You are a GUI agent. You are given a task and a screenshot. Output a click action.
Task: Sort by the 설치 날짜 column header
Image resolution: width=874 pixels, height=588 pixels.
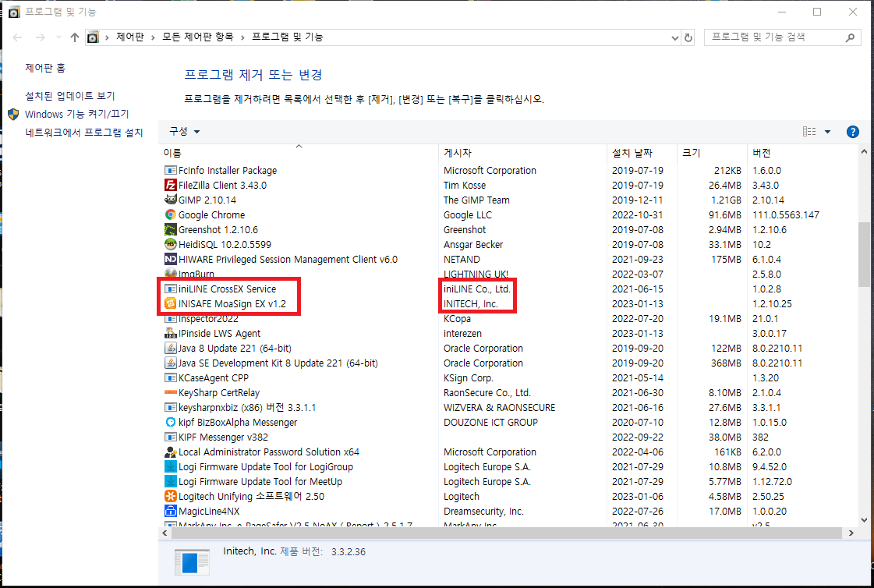click(x=642, y=153)
